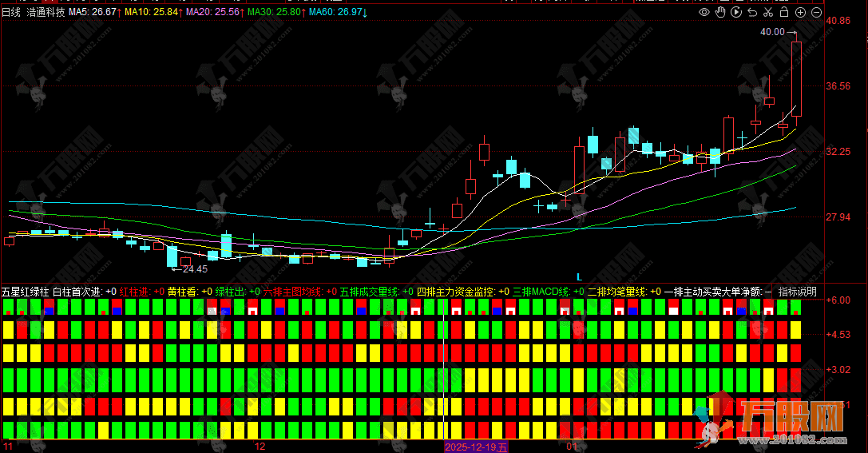
Task: Click the 40.00 high price label
Action: tap(772, 32)
